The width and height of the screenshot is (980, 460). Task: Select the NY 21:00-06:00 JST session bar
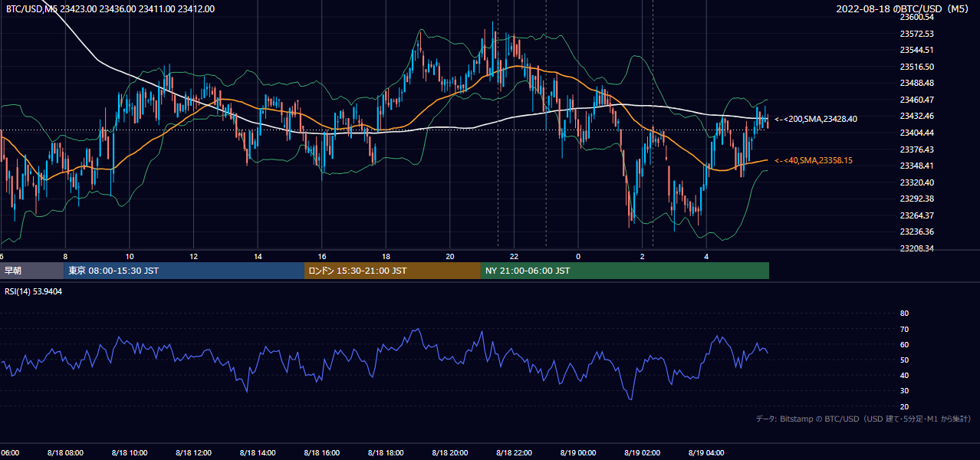(625, 271)
